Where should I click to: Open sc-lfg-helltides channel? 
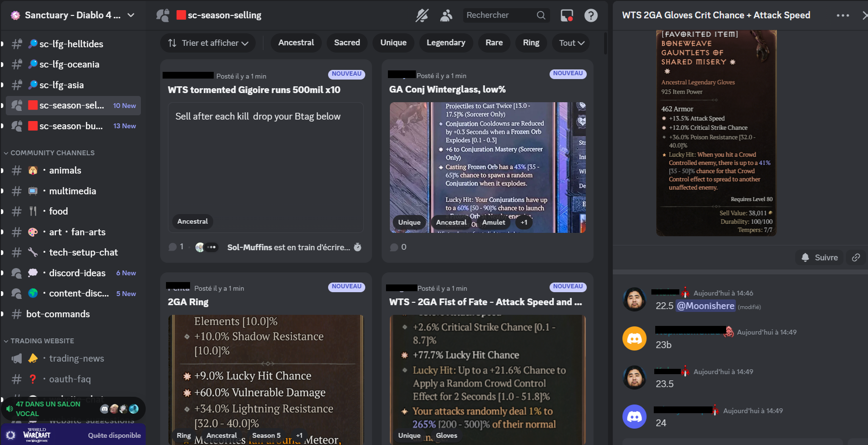coord(73,44)
